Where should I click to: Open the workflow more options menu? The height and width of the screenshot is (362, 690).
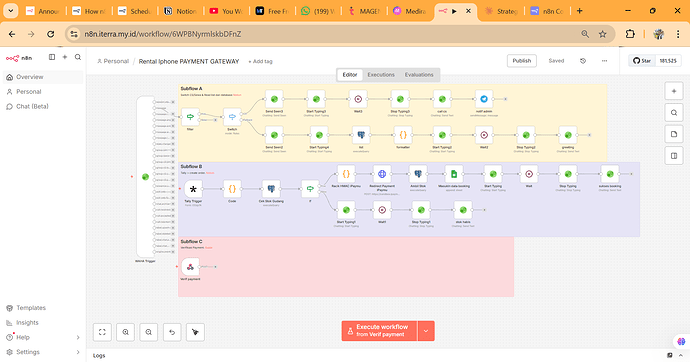[x=604, y=61]
